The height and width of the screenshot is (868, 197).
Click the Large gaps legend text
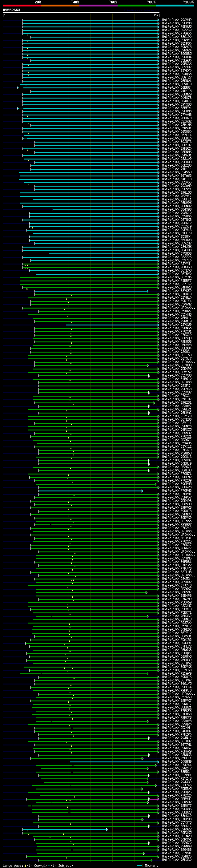pyautogui.click(x=13, y=865)
